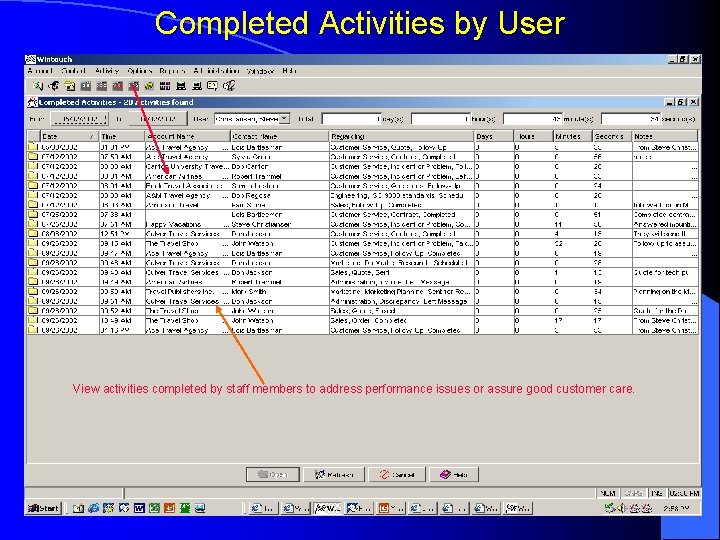Image resolution: width=720 pixels, height=540 pixels.
Task: Click the Total hour(s) field
Action: pos(441,119)
